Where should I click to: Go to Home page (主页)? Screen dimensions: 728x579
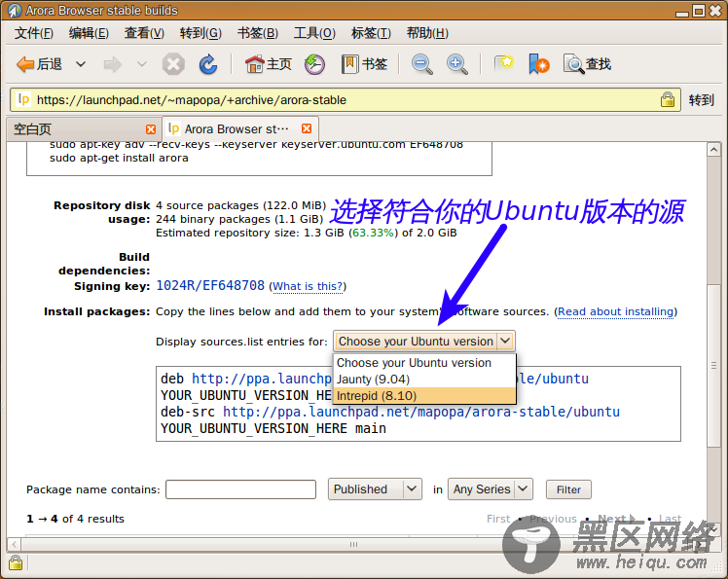(x=268, y=64)
